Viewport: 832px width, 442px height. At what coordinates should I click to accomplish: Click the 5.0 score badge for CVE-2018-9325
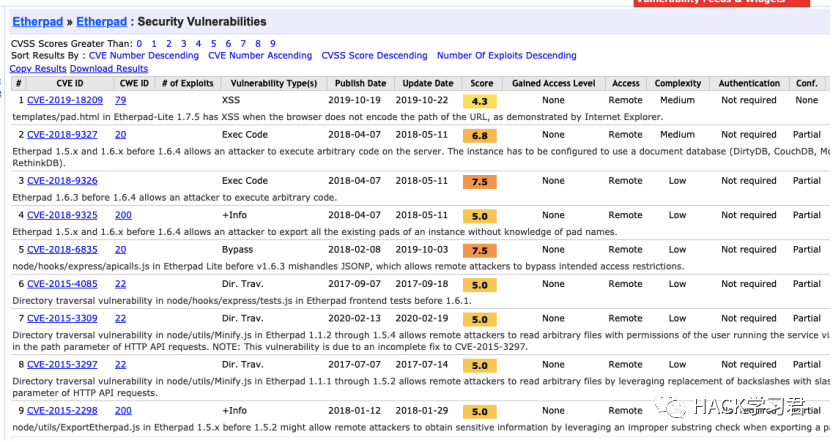480,216
